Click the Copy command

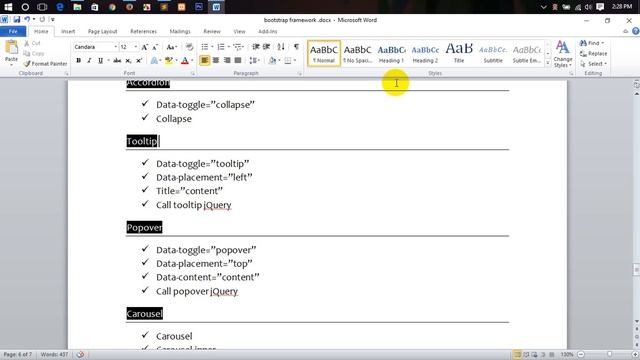coord(34,53)
